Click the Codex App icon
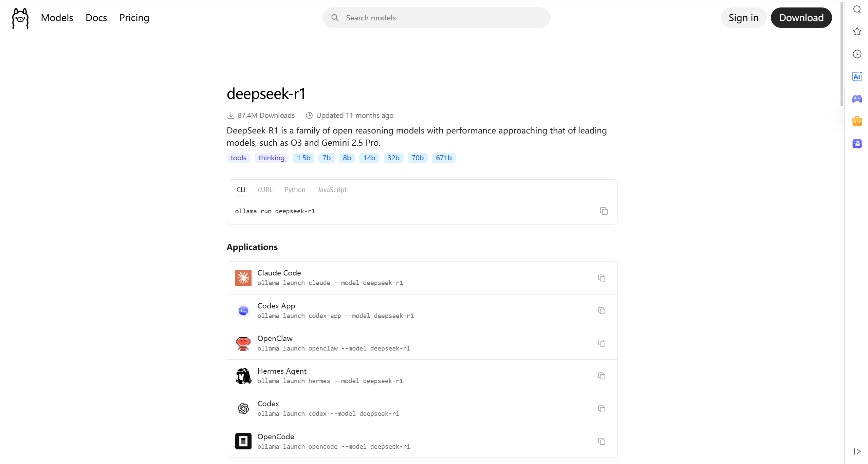This screenshot has height=464, width=868. [243, 310]
